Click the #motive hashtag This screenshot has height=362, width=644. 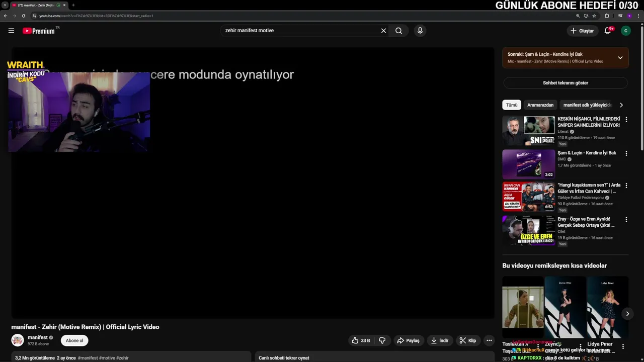pos(107,358)
